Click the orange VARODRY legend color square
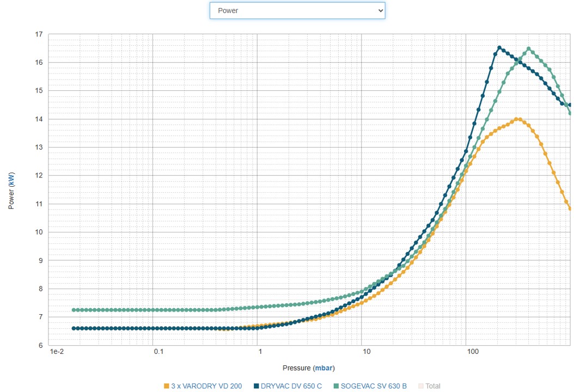 [x=167, y=386]
